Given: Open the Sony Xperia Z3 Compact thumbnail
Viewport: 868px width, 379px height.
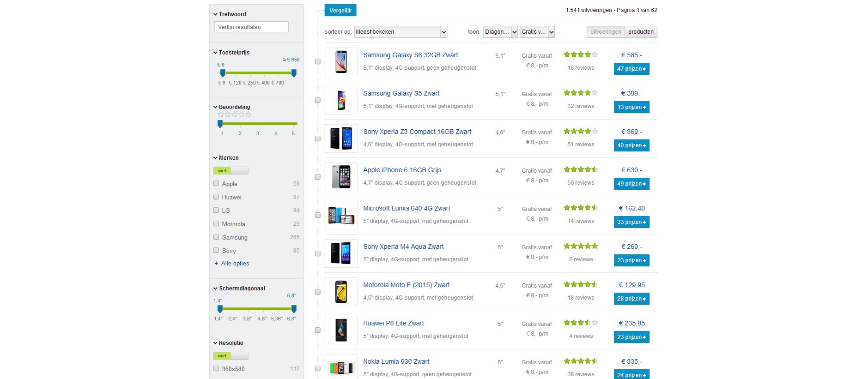Looking at the screenshot, I should pyautogui.click(x=341, y=138).
